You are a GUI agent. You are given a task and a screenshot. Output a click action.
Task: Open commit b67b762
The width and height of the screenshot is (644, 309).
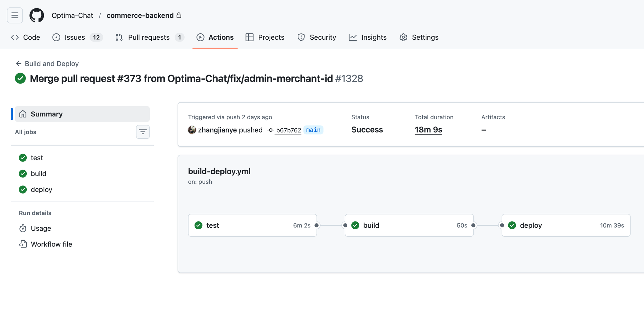click(x=288, y=130)
